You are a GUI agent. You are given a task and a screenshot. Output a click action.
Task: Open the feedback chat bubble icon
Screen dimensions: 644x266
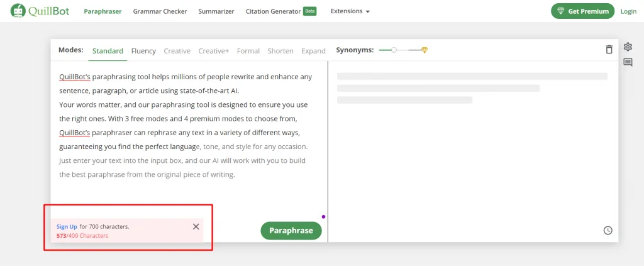628,62
